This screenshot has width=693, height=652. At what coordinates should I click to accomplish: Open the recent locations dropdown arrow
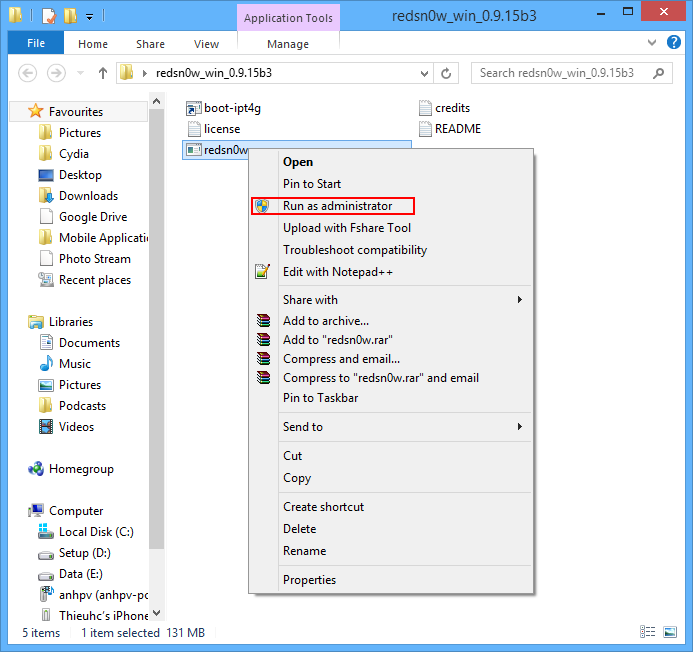coord(80,73)
